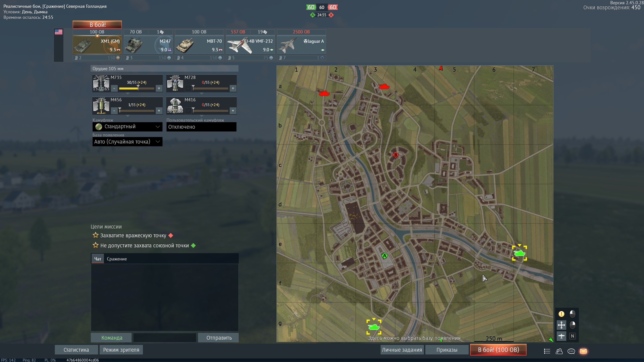Click the map pan four-arrow icon

(x=561, y=325)
